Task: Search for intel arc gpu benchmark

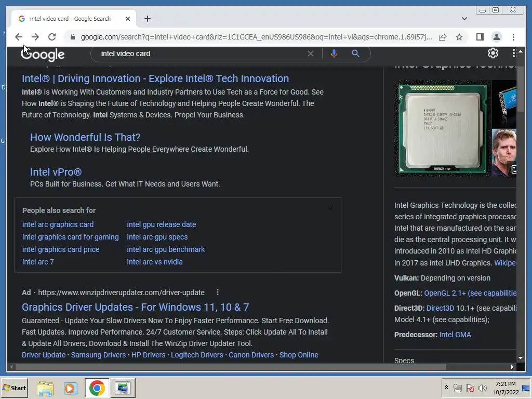Action: click(x=166, y=249)
